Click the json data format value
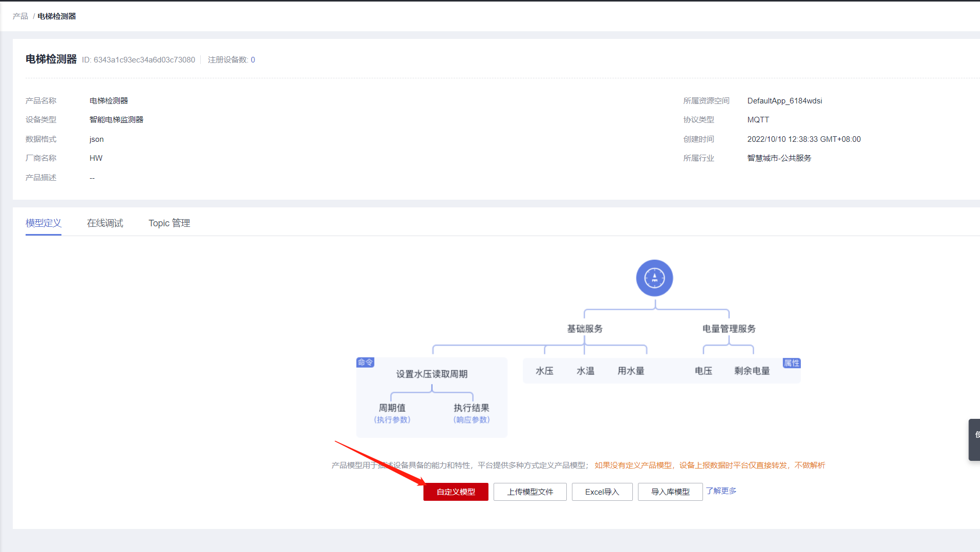This screenshot has width=980, height=552. pyautogui.click(x=97, y=139)
